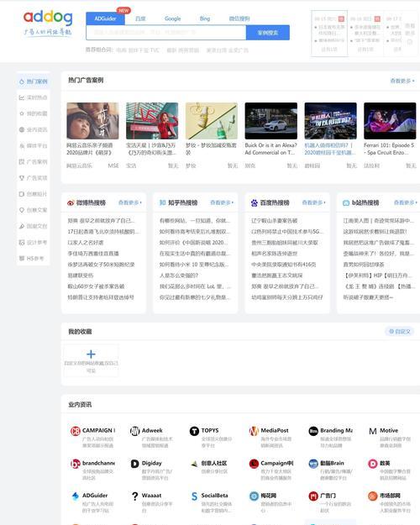Open the Waaaat question-mark logo

coord(134,496)
